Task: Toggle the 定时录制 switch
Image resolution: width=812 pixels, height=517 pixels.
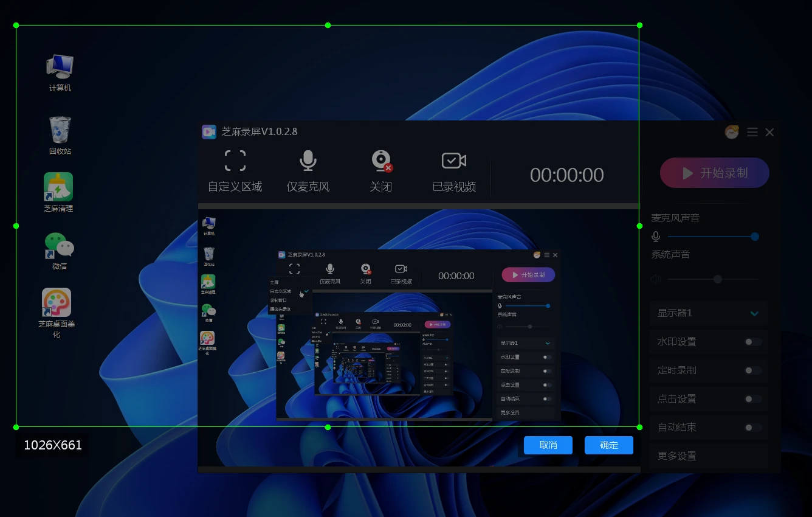Action: click(x=753, y=370)
